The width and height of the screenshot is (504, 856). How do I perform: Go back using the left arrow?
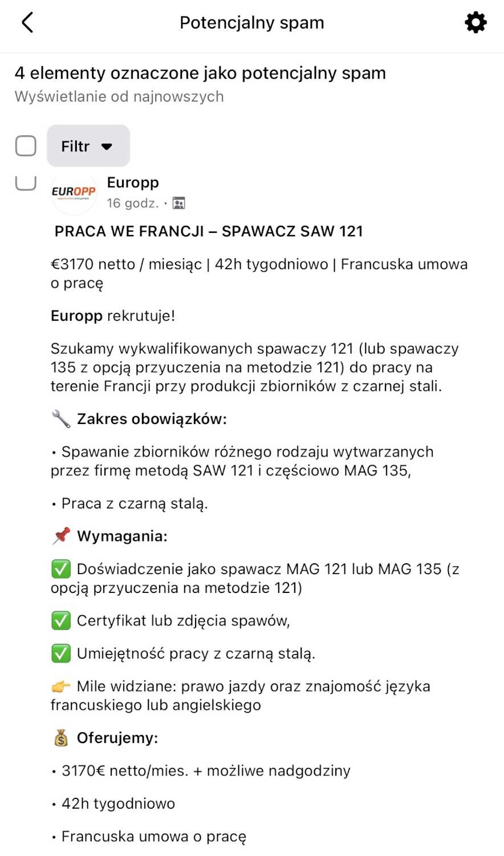tap(27, 23)
